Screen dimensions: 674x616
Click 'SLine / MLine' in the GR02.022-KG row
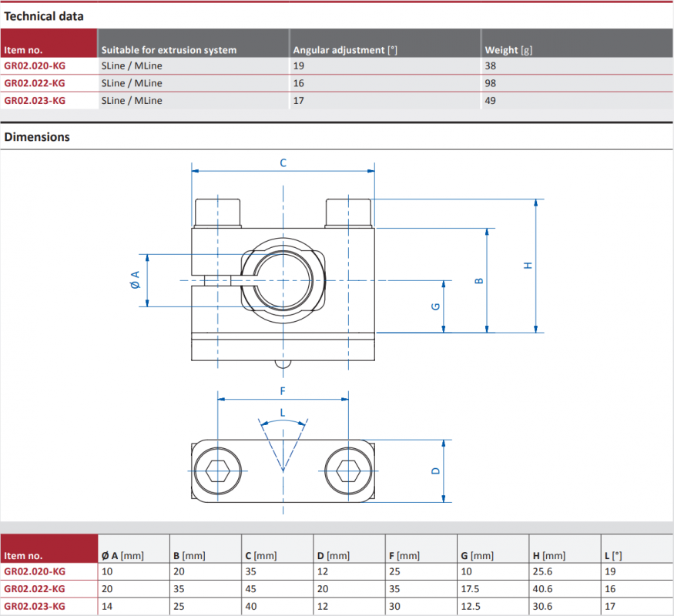pos(132,83)
